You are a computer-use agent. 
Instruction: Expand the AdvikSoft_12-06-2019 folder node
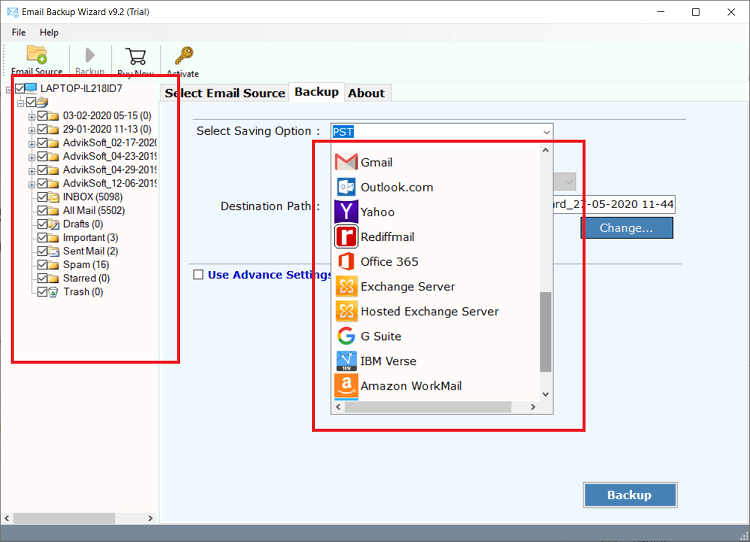click(32, 184)
